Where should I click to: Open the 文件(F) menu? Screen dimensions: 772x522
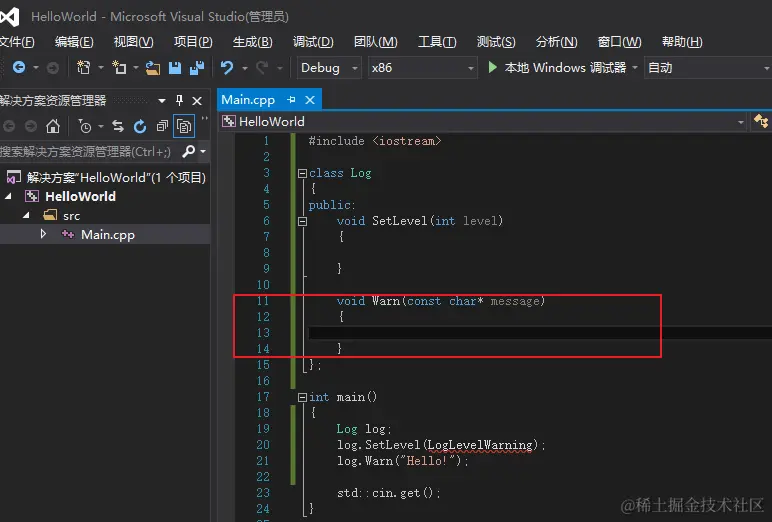tap(17, 42)
